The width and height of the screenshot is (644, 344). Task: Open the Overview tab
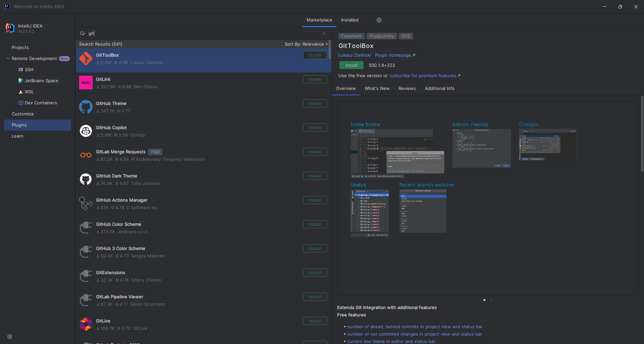click(x=346, y=89)
